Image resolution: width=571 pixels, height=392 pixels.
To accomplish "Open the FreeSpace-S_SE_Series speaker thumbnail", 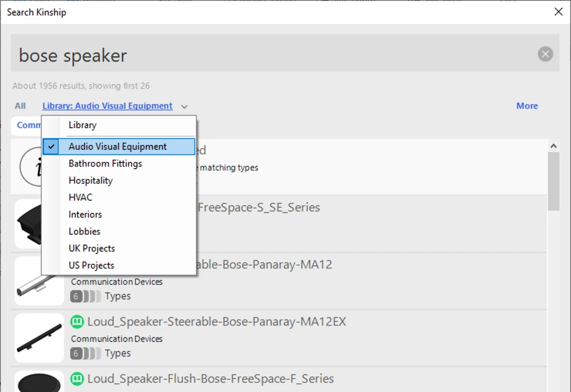I will point(28,224).
